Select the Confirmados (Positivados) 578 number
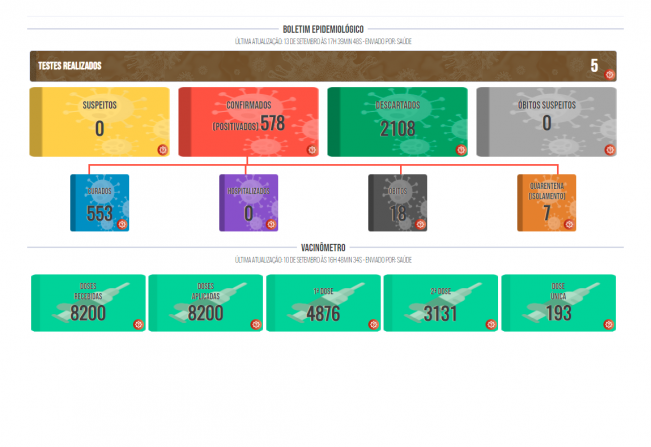Image resolution: width=651 pixels, height=447 pixels. click(x=273, y=124)
